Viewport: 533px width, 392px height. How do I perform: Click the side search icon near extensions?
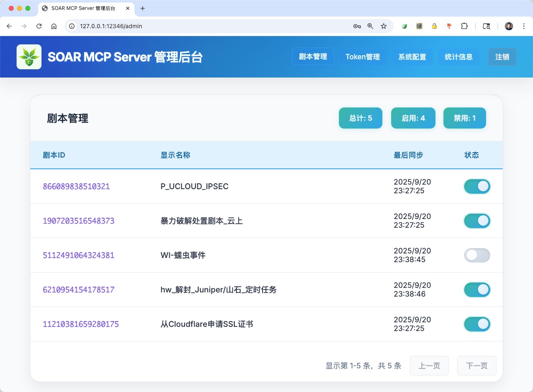(486, 26)
